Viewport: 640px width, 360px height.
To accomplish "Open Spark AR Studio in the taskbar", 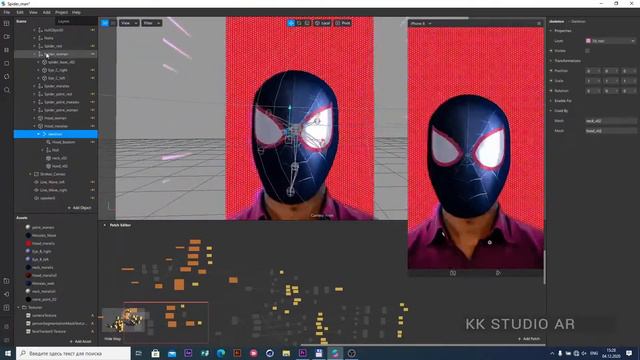I will (335, 353).
